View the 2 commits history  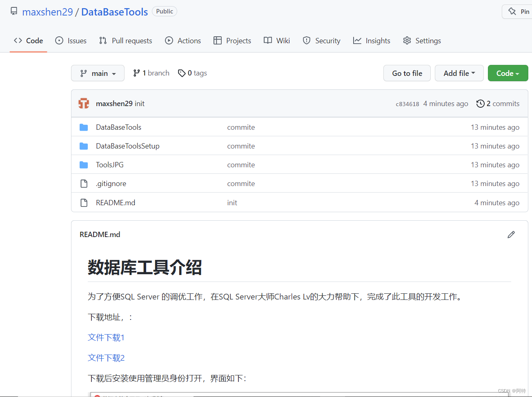coord(498,104)
